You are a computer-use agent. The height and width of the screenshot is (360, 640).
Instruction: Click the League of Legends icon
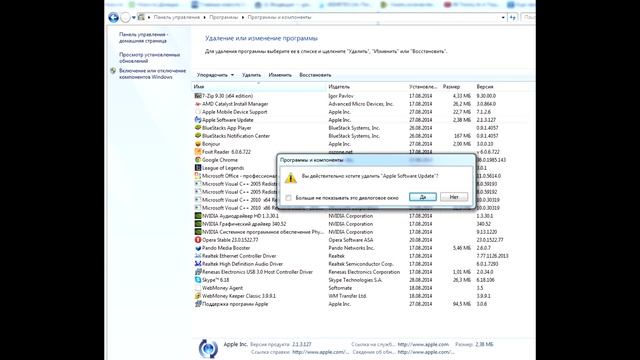click(198, 168)
